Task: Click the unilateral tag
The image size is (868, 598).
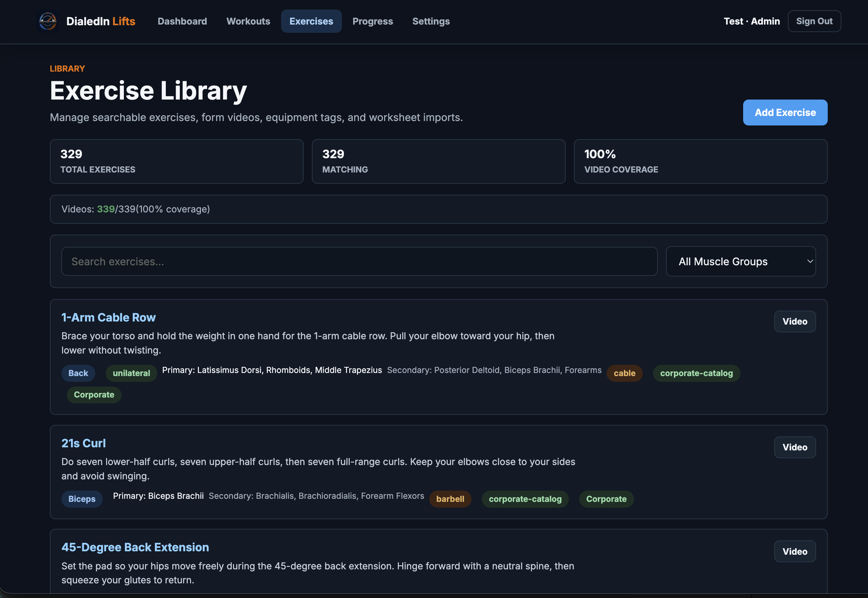Action: (x=131, y=373)
